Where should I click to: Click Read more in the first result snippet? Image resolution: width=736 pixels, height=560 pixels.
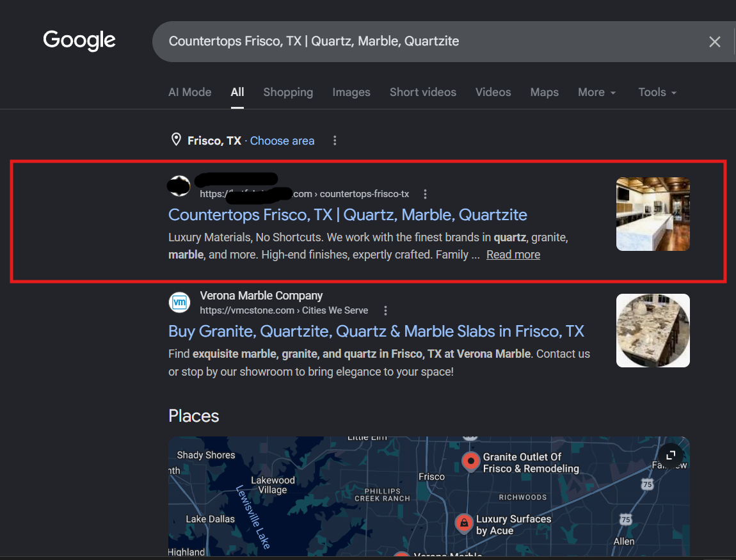[513, 255]
